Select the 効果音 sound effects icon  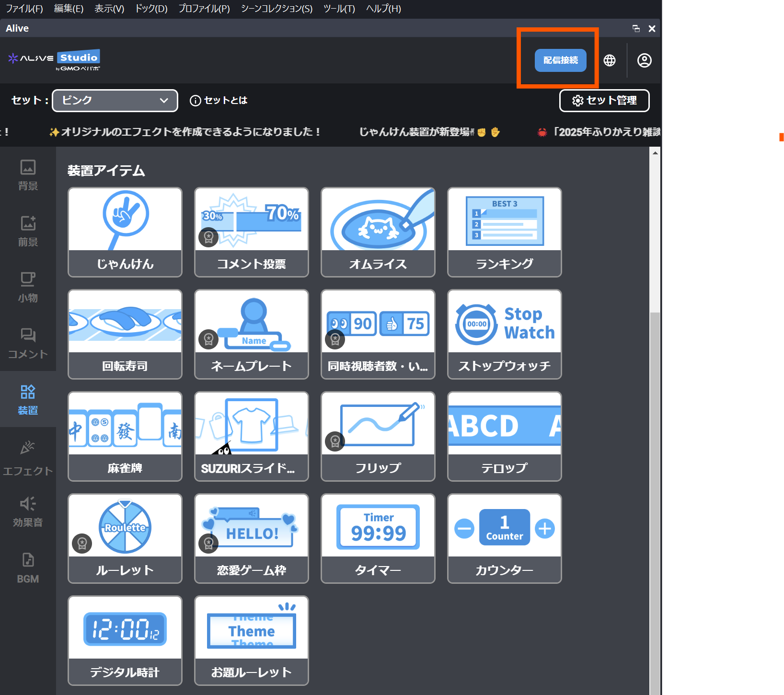click(x=28, y=512)
